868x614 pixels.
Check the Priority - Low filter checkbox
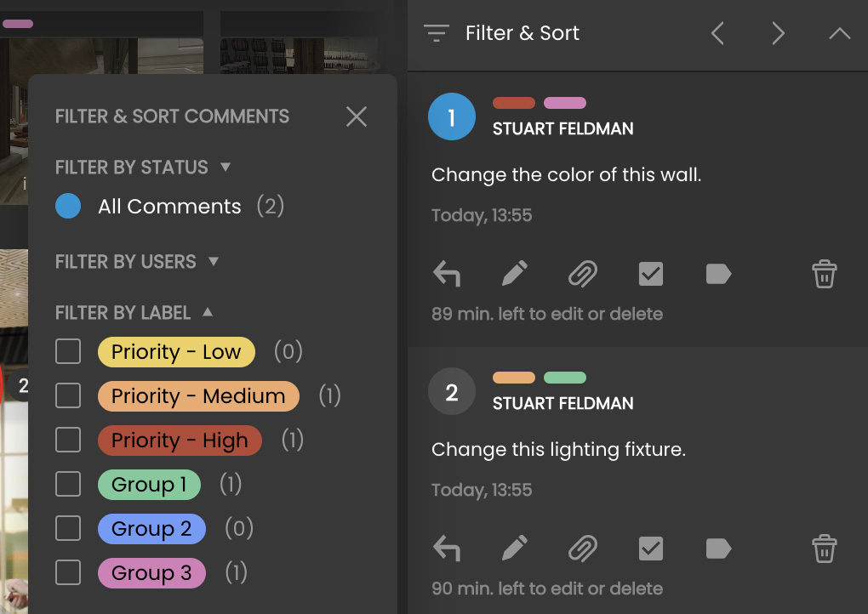(68, 351)
